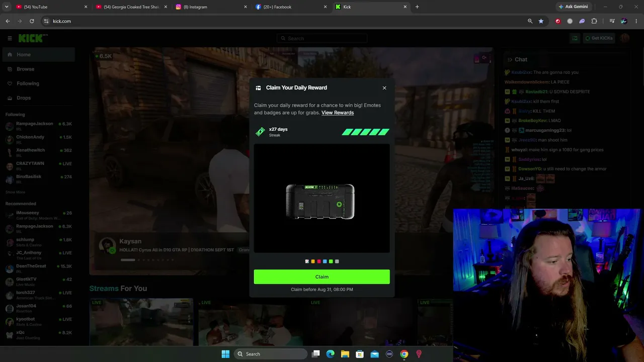Image resolution: width=644 pixels, height=362 pixels.
Task: Open Following in the Kick sidebar
Action: tap(38, 83)
